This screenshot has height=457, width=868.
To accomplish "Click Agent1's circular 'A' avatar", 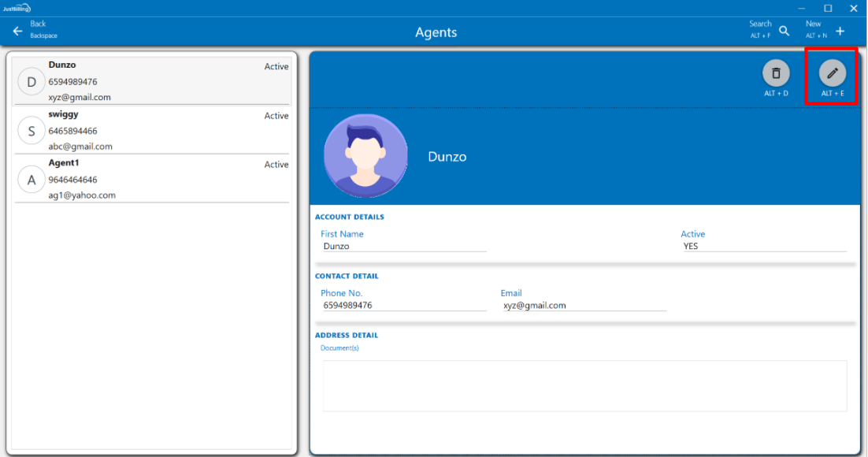I will [x=32, y=180].
